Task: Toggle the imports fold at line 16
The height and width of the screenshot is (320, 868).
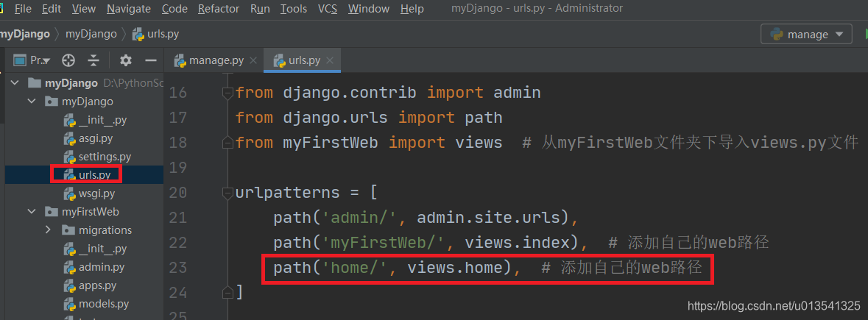Action: click(227, 93)
